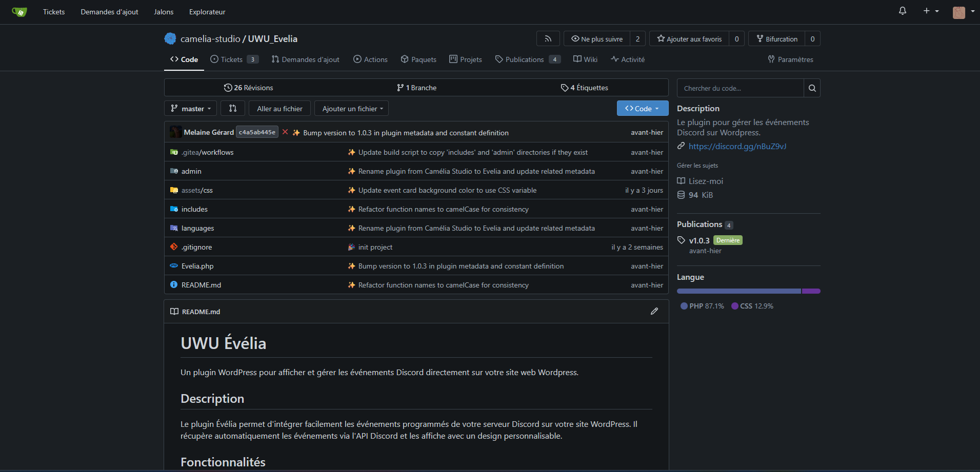Click the Lisez-moi book icon

point(681,181)
